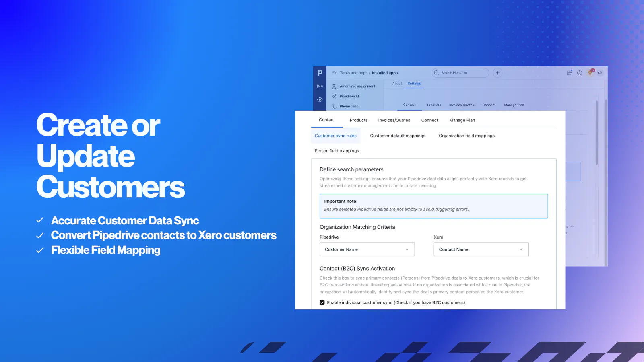Screen dimensions: 644x362
Task: Click the 'Xero' label above Contact Name
Action: pos(438,237)
